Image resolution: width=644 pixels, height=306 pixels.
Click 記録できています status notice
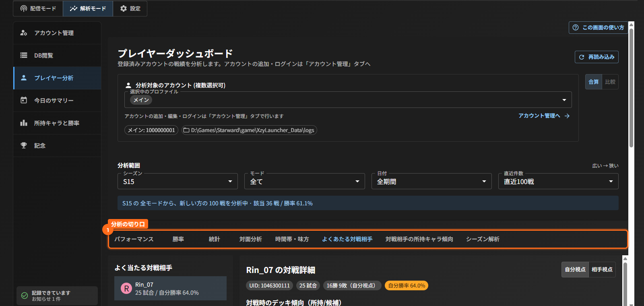[x=57, y=296]
